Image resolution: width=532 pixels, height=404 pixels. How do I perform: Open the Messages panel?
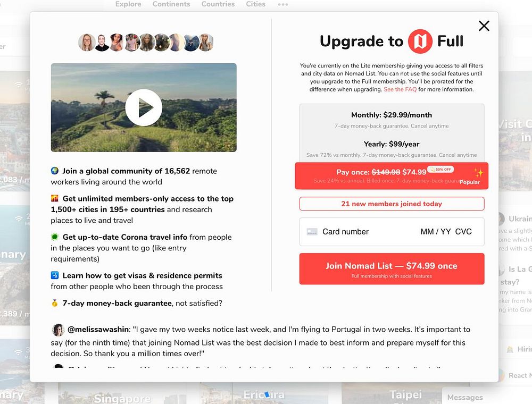point(465,397)
